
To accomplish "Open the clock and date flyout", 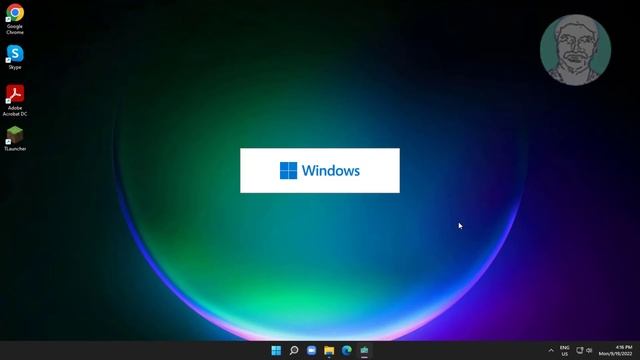I will click(x=616, y=351).
